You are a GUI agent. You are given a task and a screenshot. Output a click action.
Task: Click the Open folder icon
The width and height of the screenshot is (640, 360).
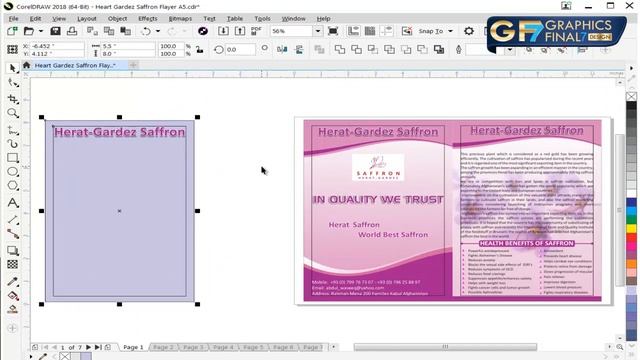29,31
